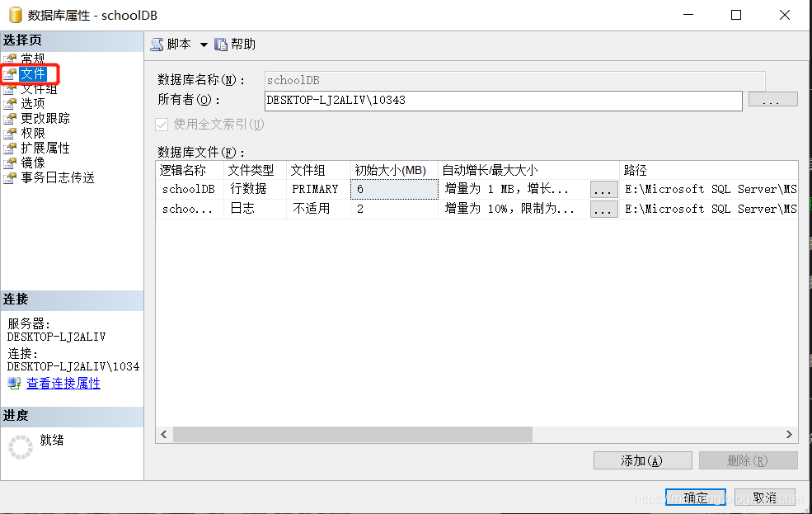Open the 脚本 dropdown arrow

pyautogui.click(x=204, y=45)
